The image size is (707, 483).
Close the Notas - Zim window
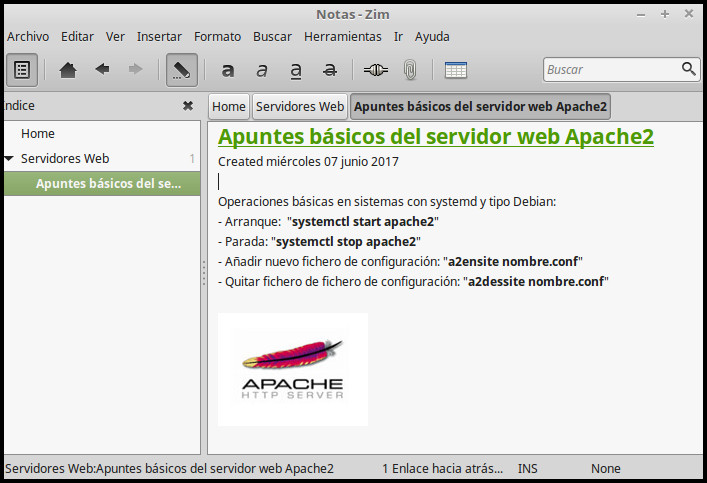pyautogui.click(x=689, y=14)
